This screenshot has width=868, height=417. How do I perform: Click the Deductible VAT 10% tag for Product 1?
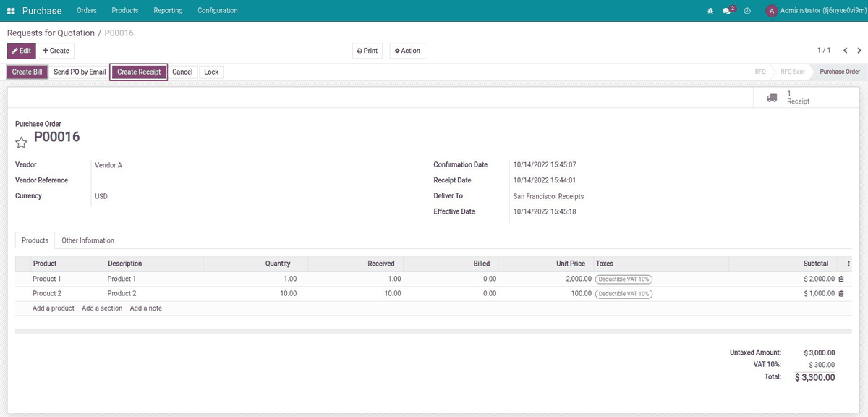pyautogui.click(x=624, y=279)
